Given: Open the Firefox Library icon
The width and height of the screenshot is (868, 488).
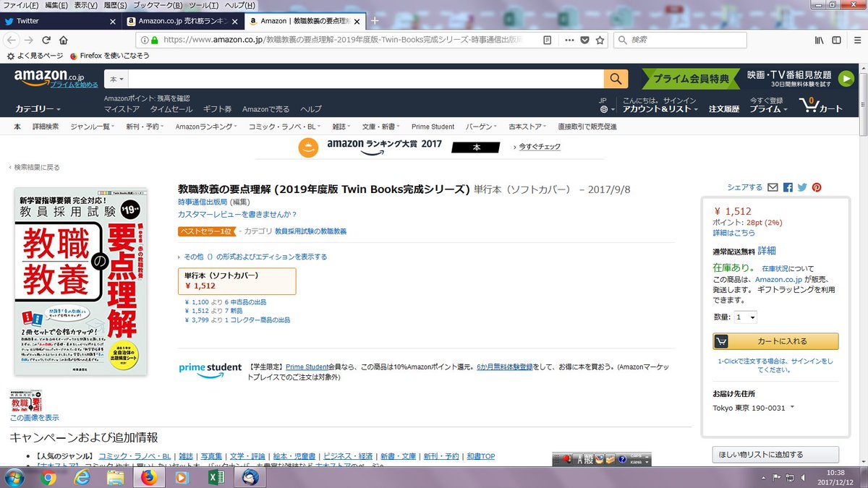Looking at the screenshot, I should [x=819, y=40].
